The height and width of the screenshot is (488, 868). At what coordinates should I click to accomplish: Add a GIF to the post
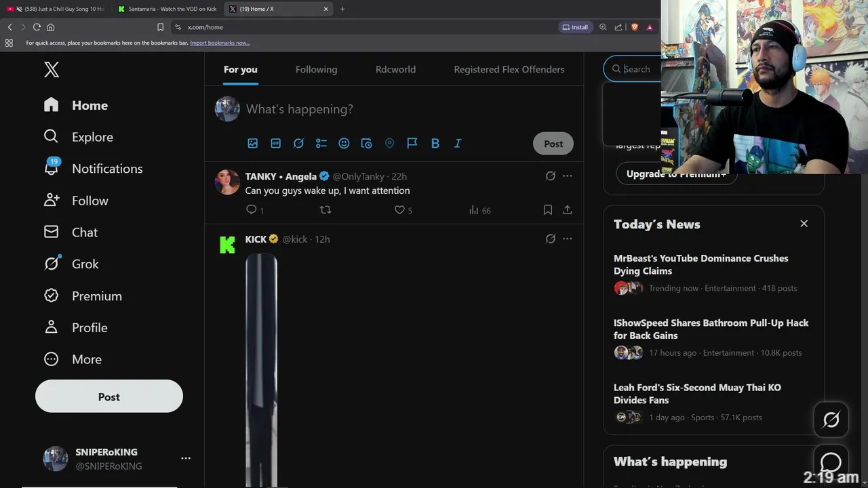click(x=276, y=143)
